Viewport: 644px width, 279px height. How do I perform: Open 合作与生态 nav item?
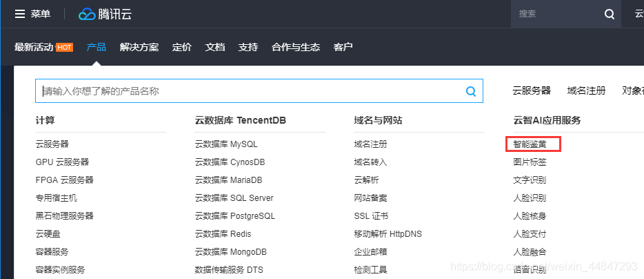point(296,48)
